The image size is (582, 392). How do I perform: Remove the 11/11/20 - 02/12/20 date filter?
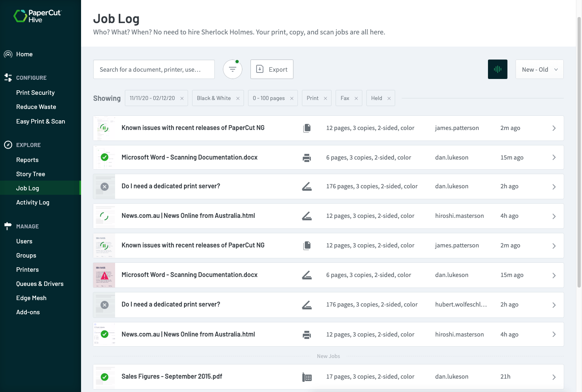[182, 98]
